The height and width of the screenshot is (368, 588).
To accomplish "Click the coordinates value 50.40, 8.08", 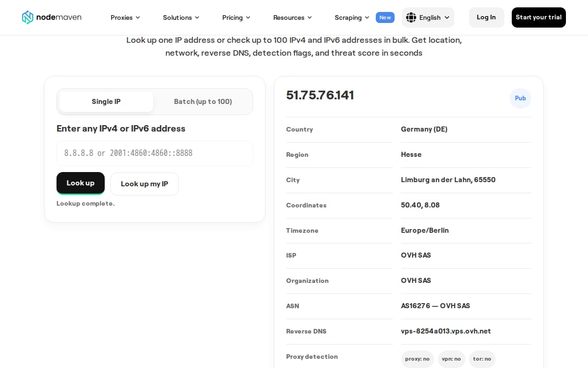I will coord(420,205).
